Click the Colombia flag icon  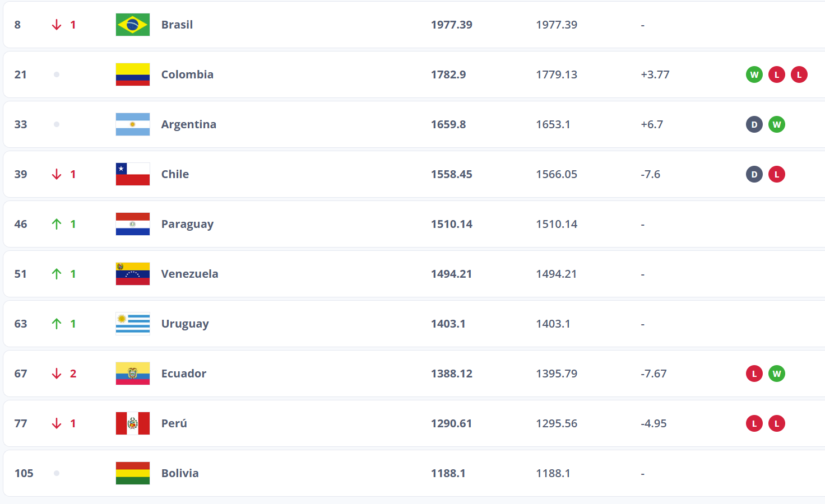click(x=133, y=74)
